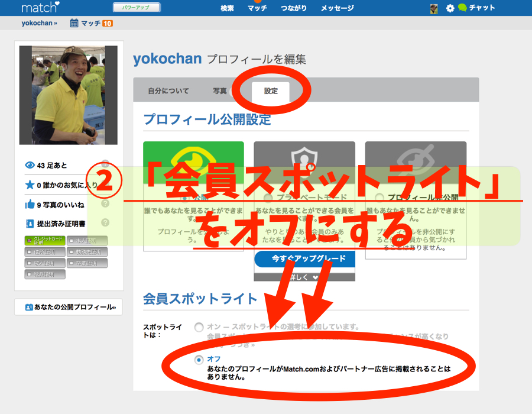Click the profile photo of yokochan

[x=68, y=95]
